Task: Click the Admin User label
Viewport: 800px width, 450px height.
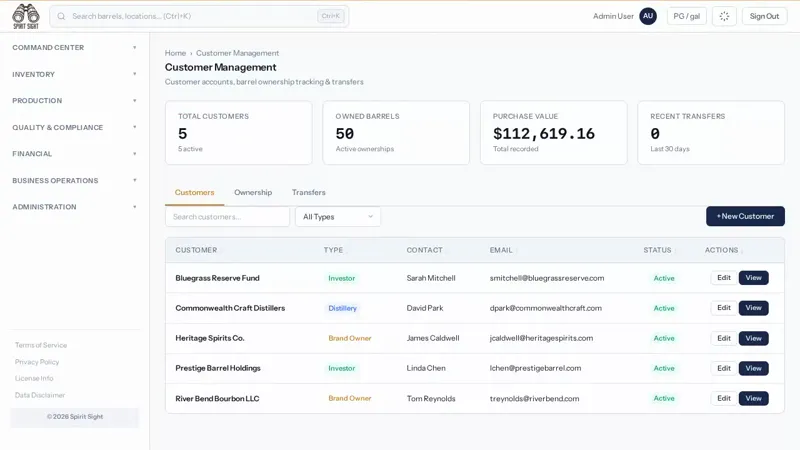Action: coord(613,16)
